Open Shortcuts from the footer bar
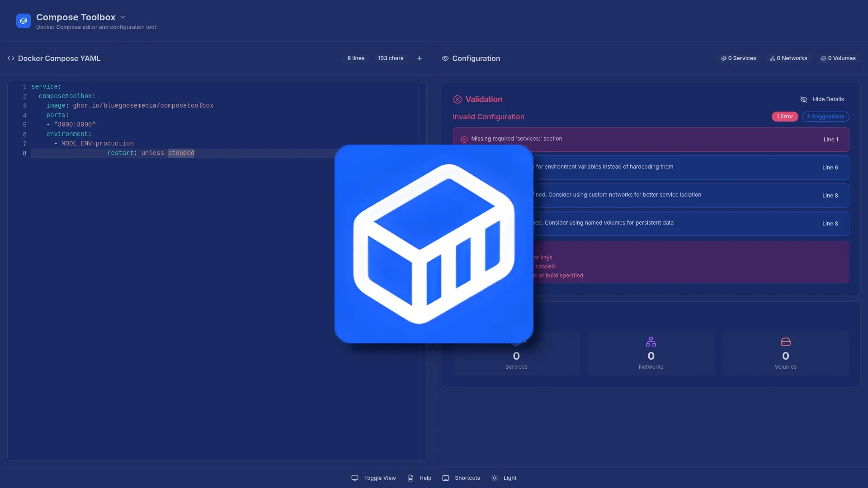The width and height of the screenshot is (868, 488). (x=461, y=478)
